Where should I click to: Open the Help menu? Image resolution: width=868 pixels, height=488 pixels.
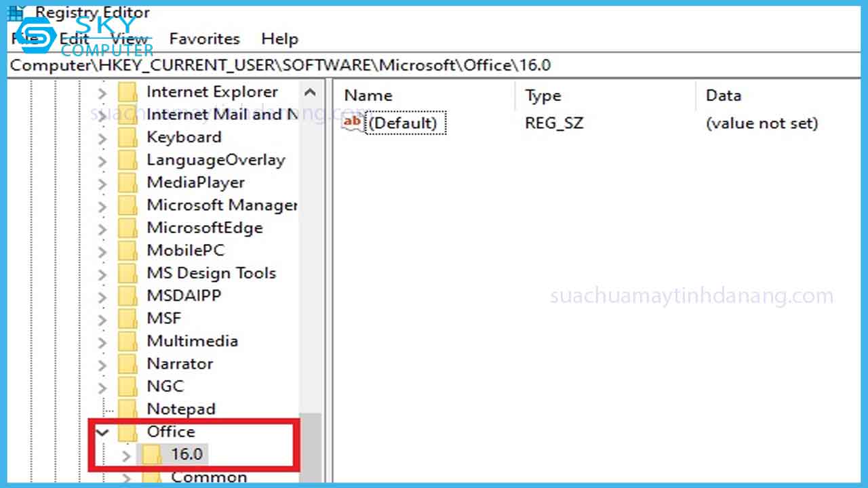(279, 39)
